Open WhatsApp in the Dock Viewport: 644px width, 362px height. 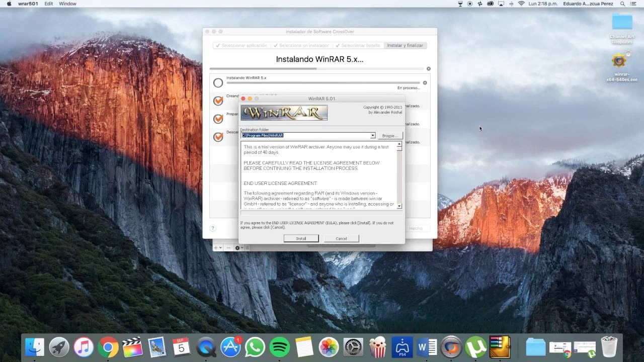point(255,347)
